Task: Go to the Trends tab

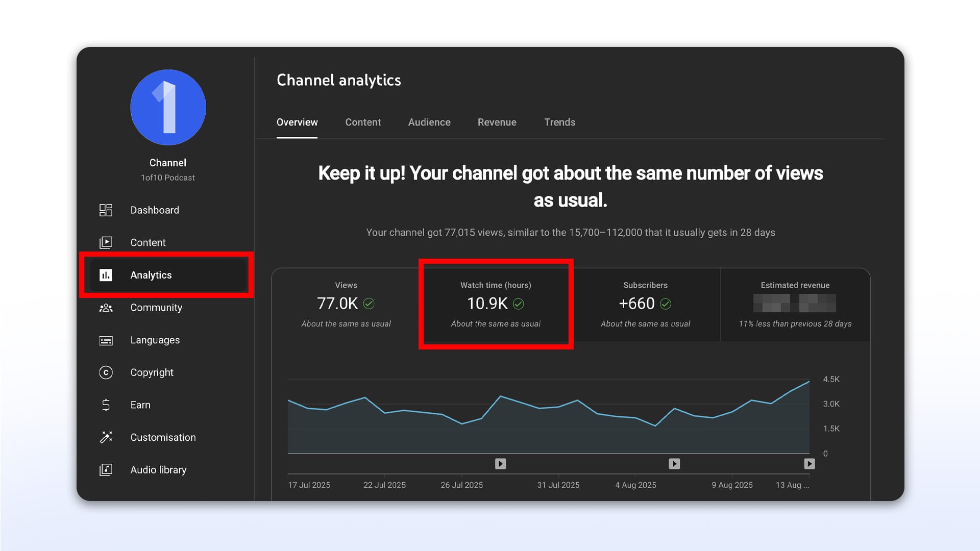Action: coord(559,122)
